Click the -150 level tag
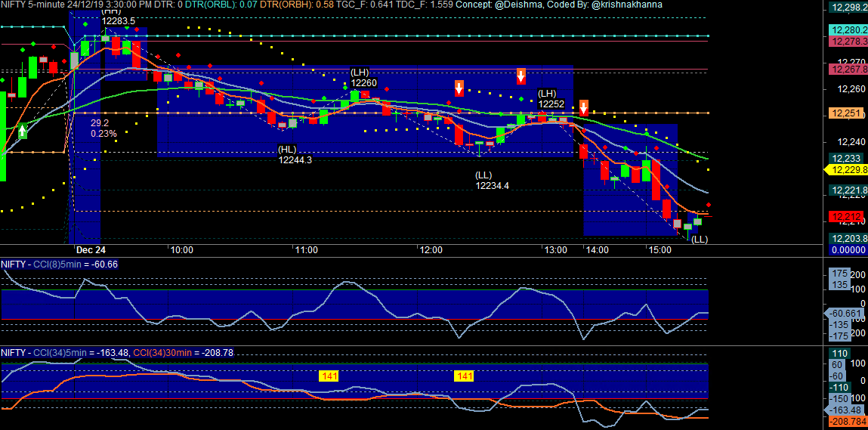Screen dimensions: 868x430 coord(840,398)
